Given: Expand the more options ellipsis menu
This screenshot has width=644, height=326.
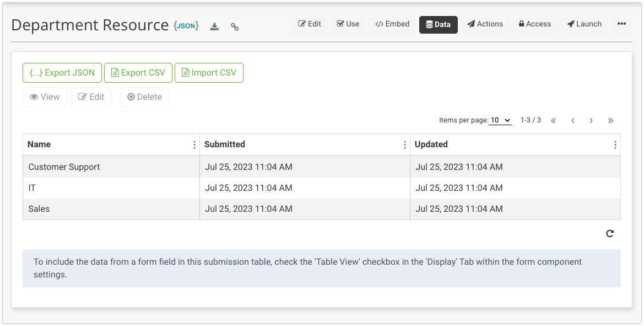Looking at the screenshot, I should click(621, 24).
